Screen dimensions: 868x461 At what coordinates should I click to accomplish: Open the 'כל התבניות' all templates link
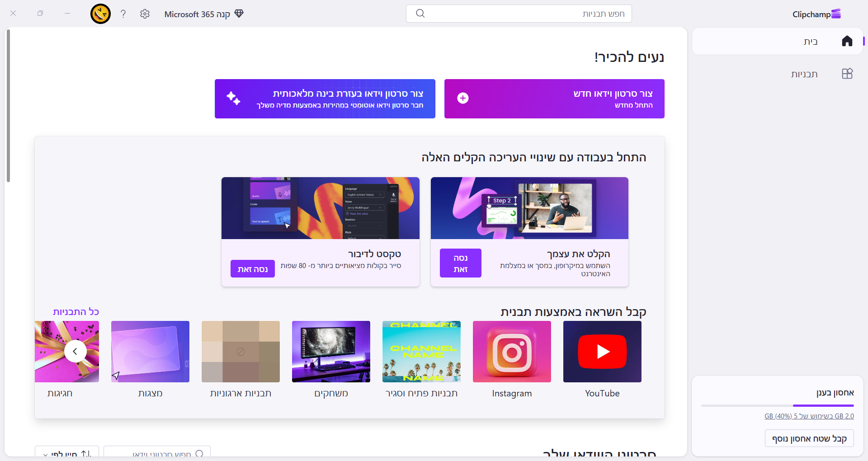75,312
